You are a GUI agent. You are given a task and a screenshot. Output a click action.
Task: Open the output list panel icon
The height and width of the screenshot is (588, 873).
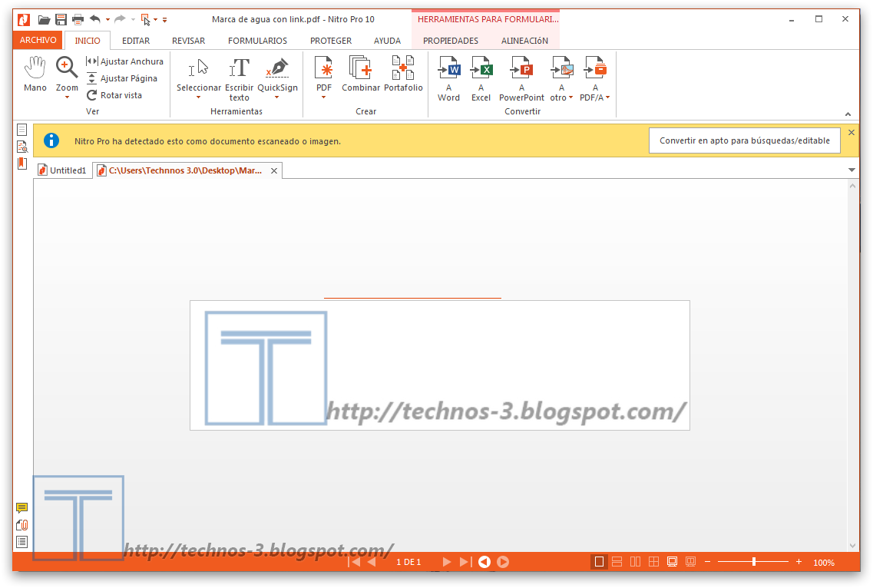point(21,542)
